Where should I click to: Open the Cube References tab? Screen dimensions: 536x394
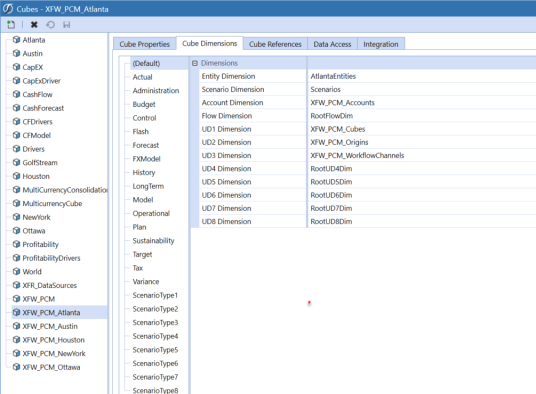(x=275, y=44)
